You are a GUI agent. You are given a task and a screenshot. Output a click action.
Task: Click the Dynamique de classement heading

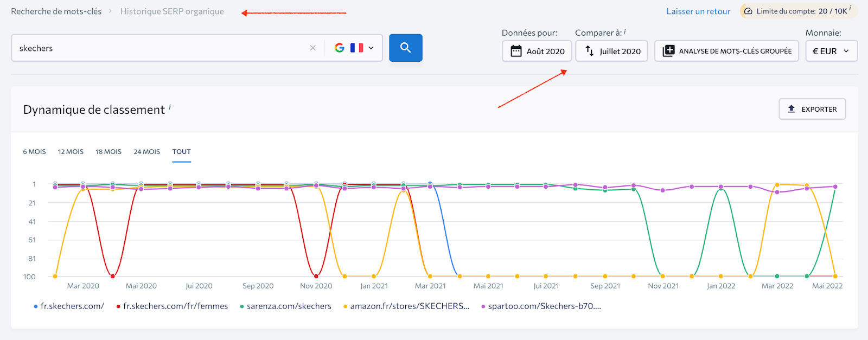(x=94, y=110)
